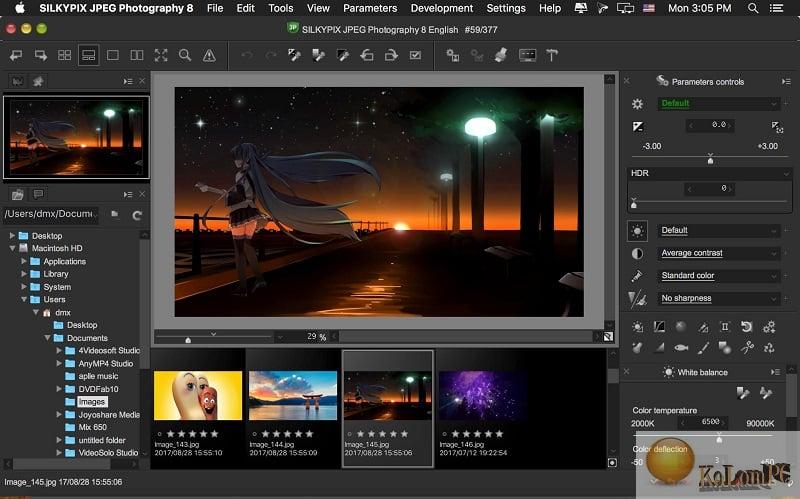Open the comment tab icon beside folder

(x=38, y=194)
